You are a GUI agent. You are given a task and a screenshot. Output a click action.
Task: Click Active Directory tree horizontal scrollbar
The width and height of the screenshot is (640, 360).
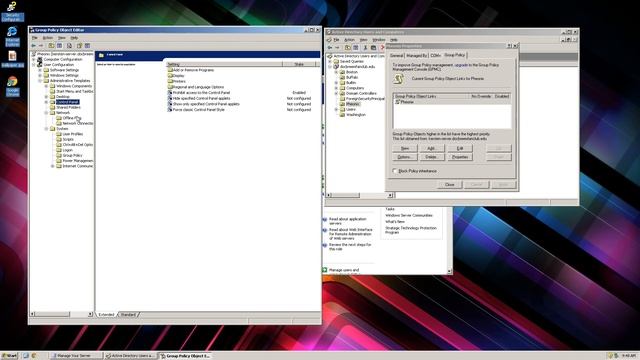[x=360, y=196]
